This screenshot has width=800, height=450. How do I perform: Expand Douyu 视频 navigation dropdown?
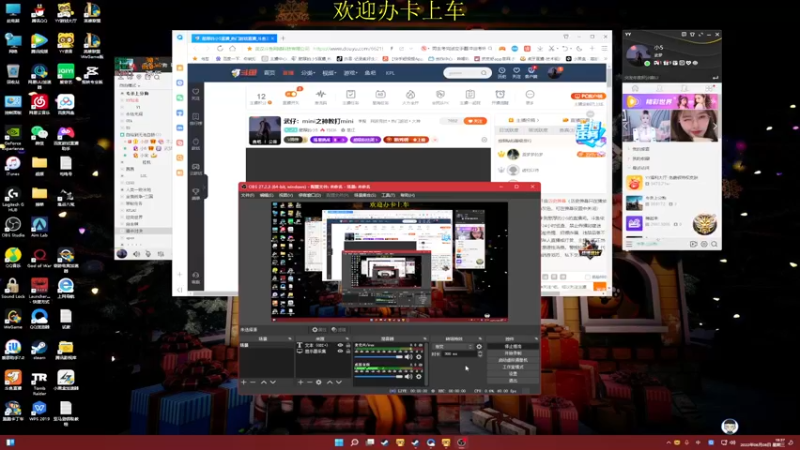(329, 73)
